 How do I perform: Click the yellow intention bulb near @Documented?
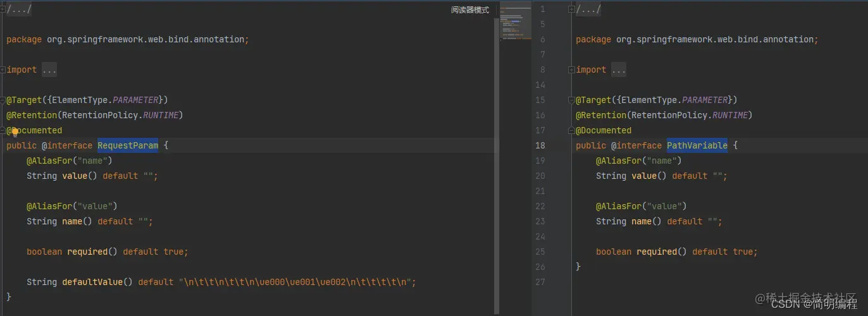tap(14, 131)
